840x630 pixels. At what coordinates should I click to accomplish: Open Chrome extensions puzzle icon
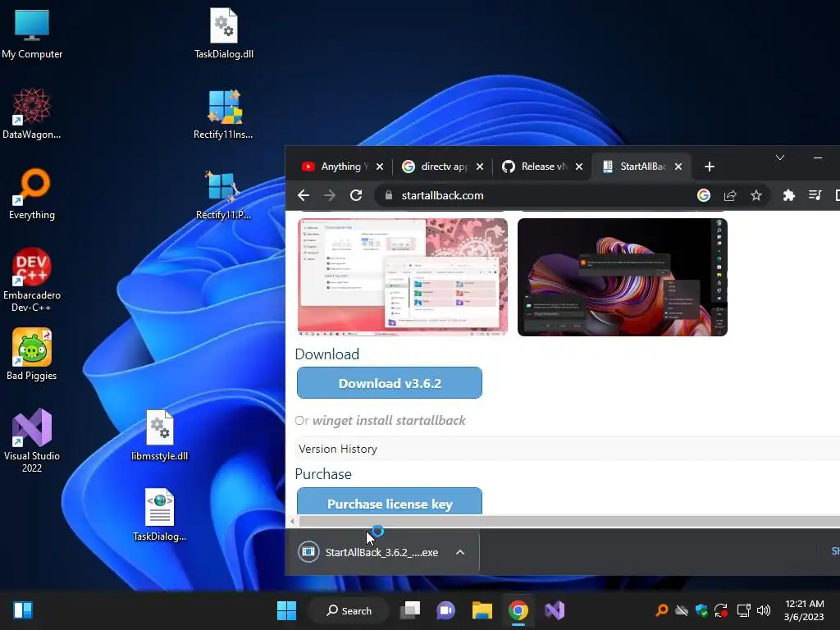click(788, 195)
